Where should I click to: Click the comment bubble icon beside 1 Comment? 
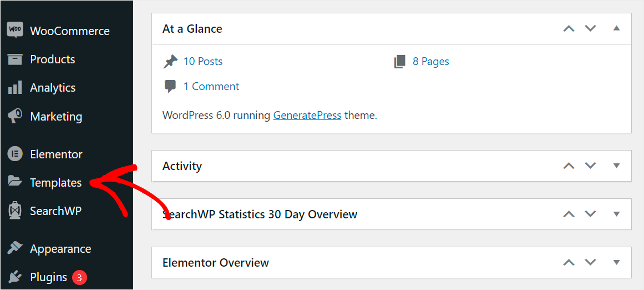[170, 87]
